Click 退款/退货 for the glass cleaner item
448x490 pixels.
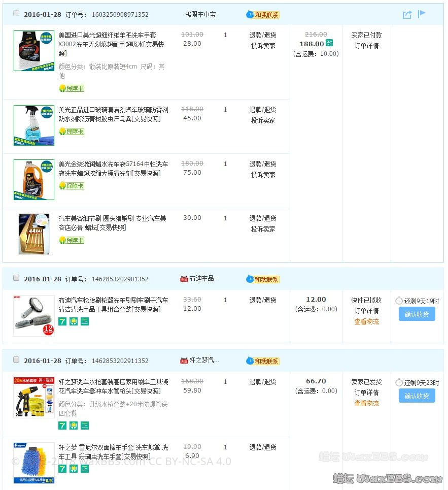pyautogui.click(x=263, y=110)
